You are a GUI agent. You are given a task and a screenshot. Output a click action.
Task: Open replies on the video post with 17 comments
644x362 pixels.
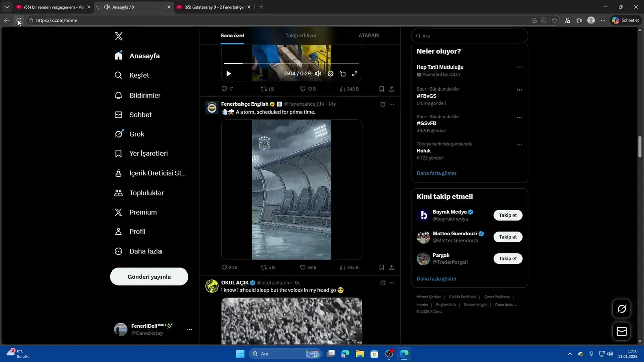[x=227, y=89]
